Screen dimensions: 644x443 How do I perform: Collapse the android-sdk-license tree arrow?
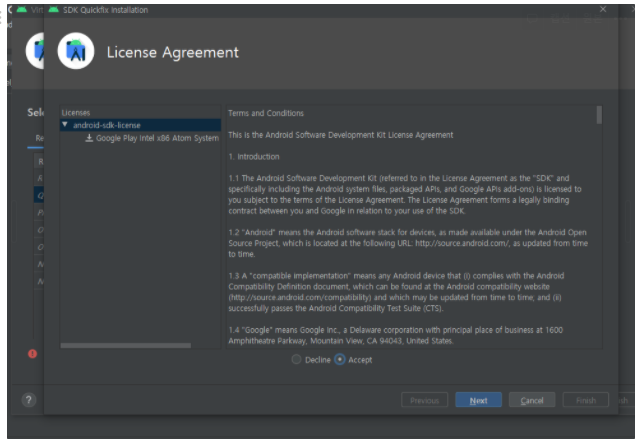coord(65,124)
